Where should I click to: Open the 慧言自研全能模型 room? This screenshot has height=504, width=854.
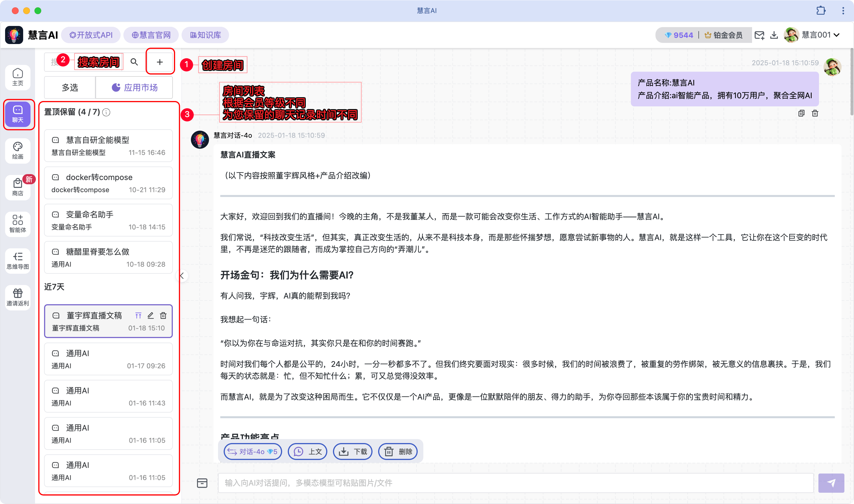coord(108,146)
